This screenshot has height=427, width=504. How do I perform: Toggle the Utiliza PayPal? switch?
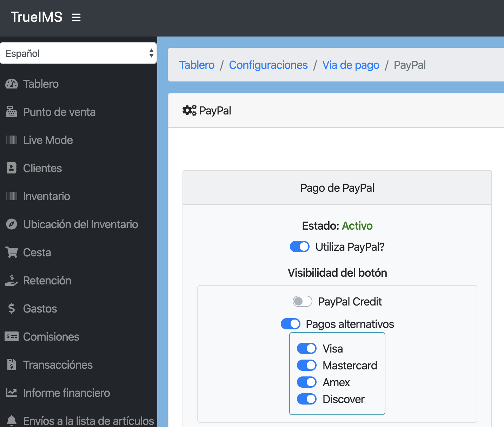point(300,247)
